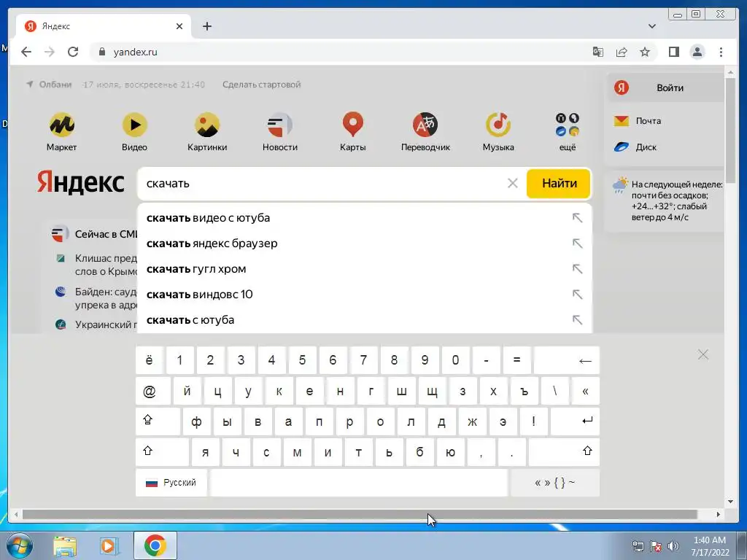Tap the 5 key on virtual keyboard
Screen dimensions: 747x560
[302, 360]
